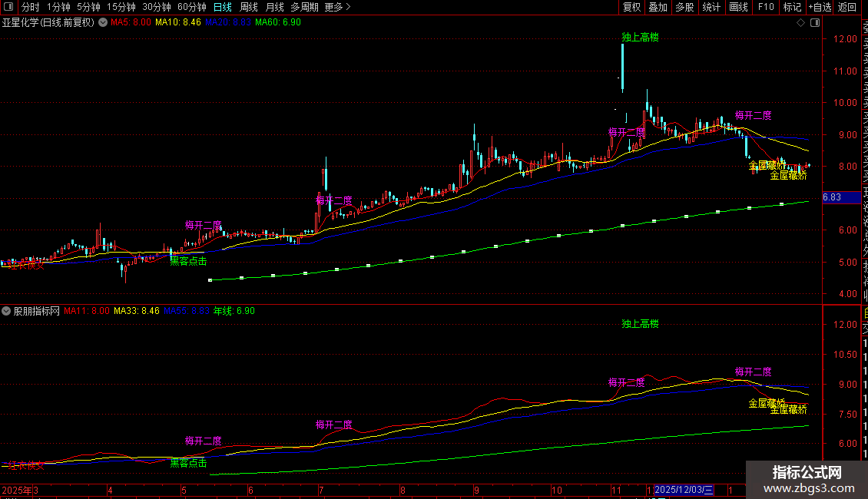Image resolution: width=868 pixels, height=499 pixels.
Task: Toggle the right info panel icon
Action: 815,23
